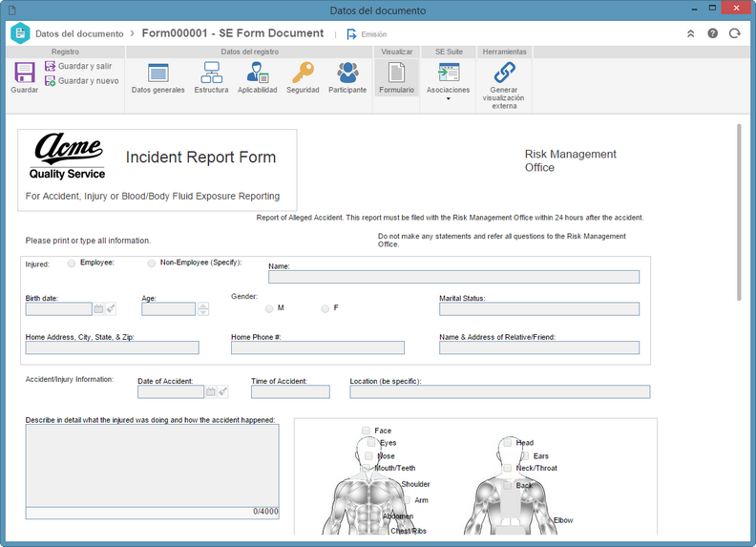The width and height of the screenshot is (756, 547).
Task: Increase Age with spinner up arrow
Action: (203, 305)
